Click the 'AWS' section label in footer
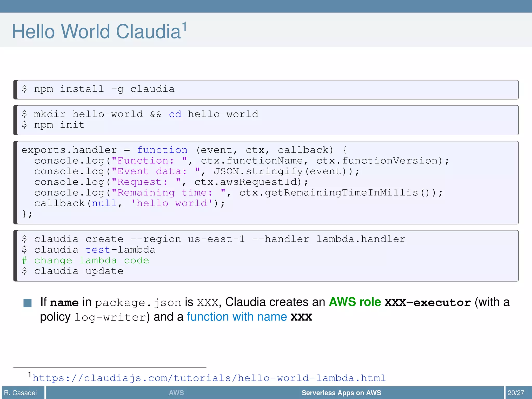 point(176,393)
